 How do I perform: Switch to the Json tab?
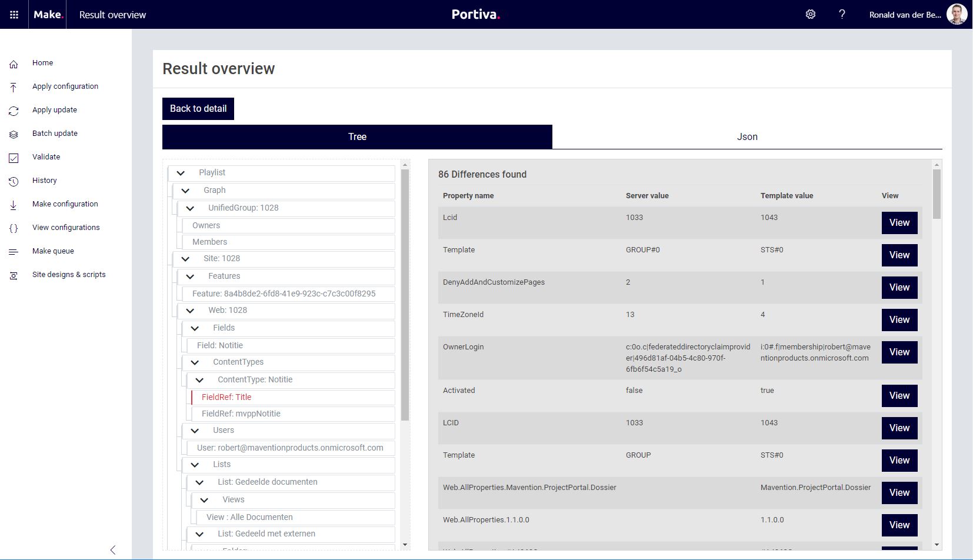747,137
